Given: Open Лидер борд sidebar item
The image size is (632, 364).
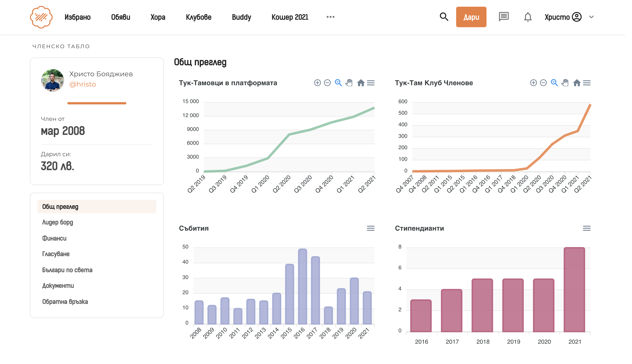Looking at the screenshot, I should click(58, 222).
